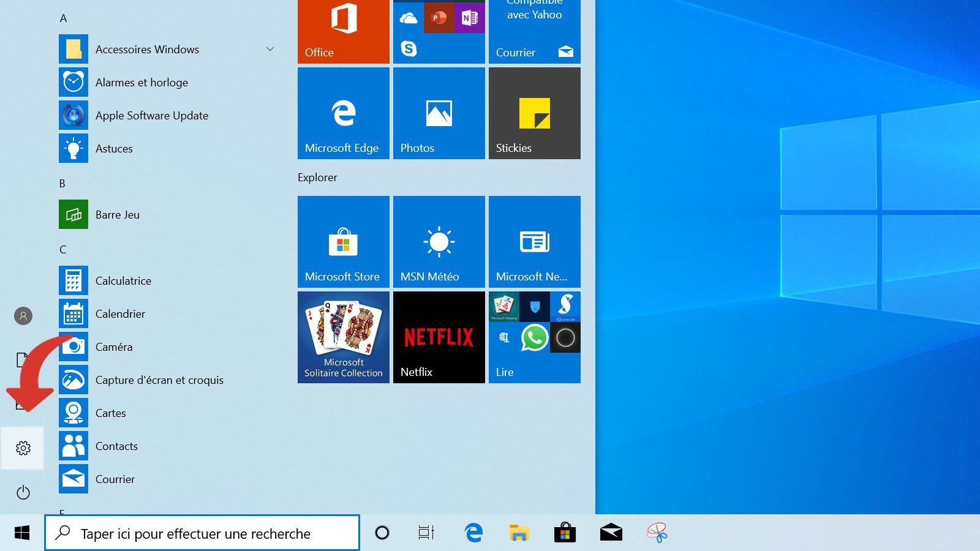Image resolution: width=980 pixels, height=551 pixels.
Task: Open the Netflix tile
Action: [439, 337]
